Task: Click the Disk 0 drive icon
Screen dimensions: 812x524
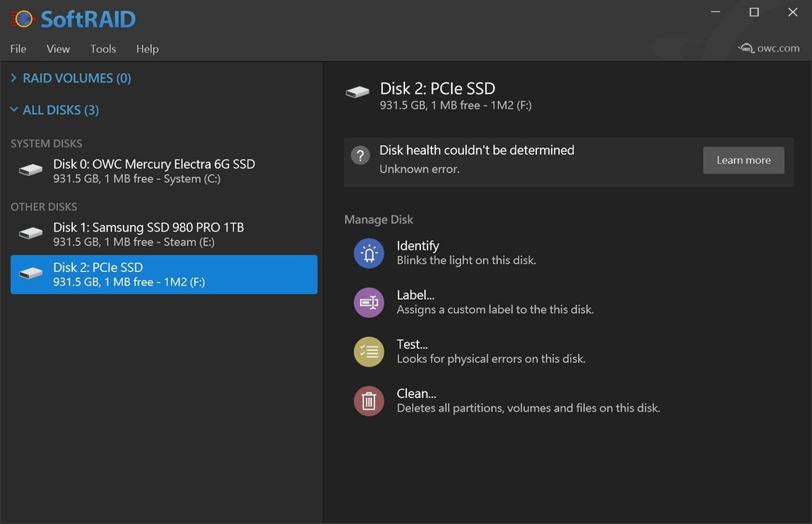Action: tap(31, 170)
